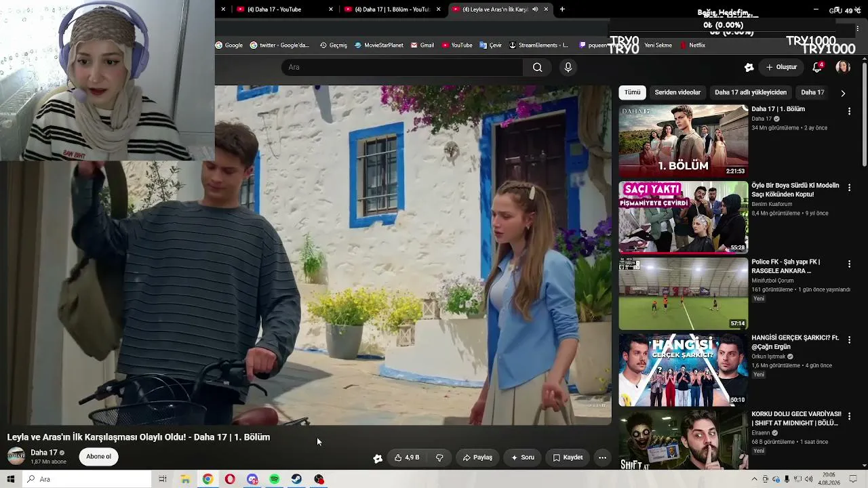Image resolution: width=868 pixels, height=488 pixels.
Task: Open the Daha 17 channel name link
Action: pos(44,453)
